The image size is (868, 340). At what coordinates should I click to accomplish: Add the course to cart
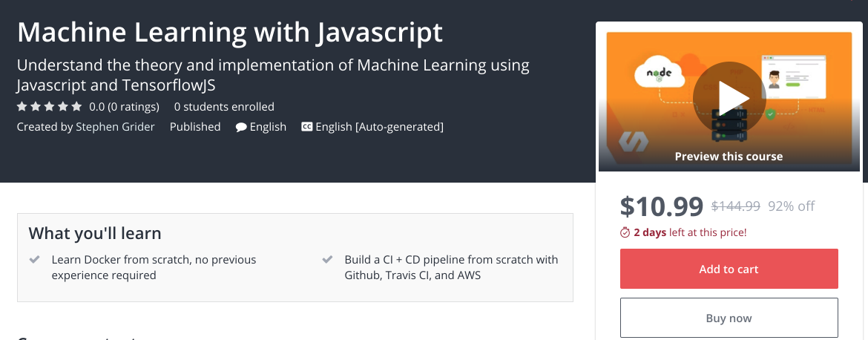(x=729, y=269)
